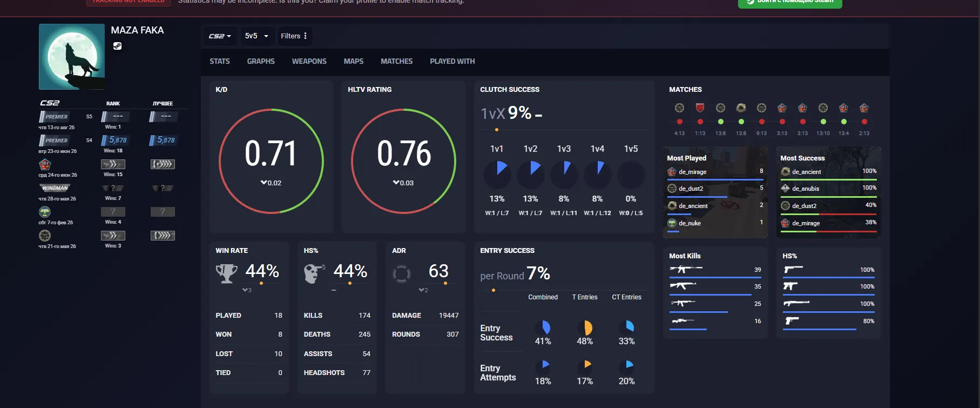Click the K/D 0.71 circular gauge
This screenshot has height=408, width=980.
coord(271,161)
